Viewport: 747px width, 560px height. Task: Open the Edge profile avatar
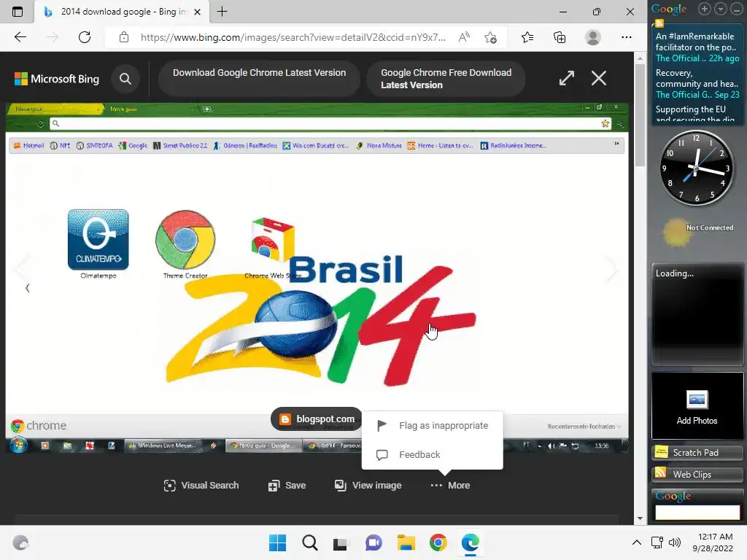click(592, 37)
